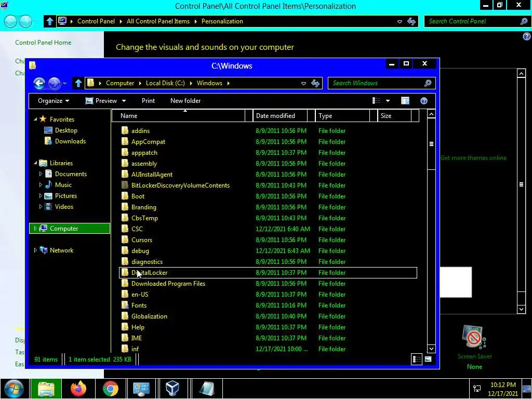Select the Cursors folder
Screen dimensions: 532x399
tap(142, 240)
